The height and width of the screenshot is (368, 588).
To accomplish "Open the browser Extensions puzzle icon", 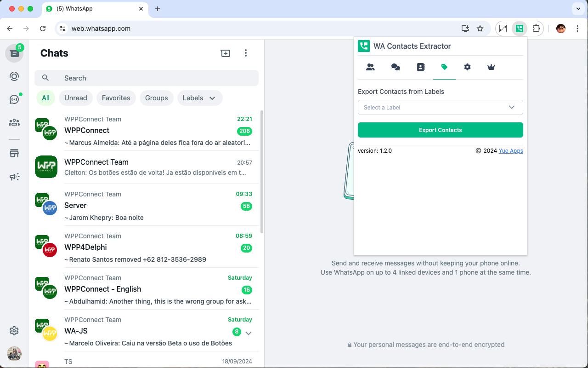I will coord(536,29).
